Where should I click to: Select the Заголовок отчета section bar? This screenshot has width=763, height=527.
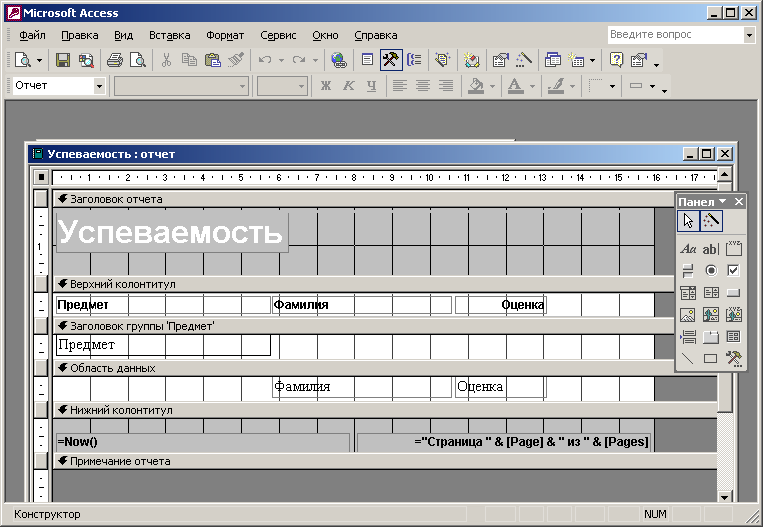pyautogui.click(x=363, y=199)
